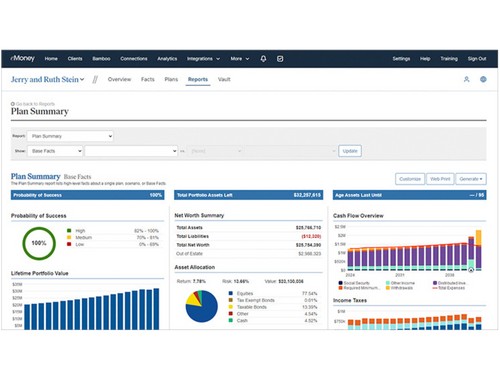Viewport: 500px width, 380px height.
Task: Open Settings in the top bar
Action: coord(401,59)
